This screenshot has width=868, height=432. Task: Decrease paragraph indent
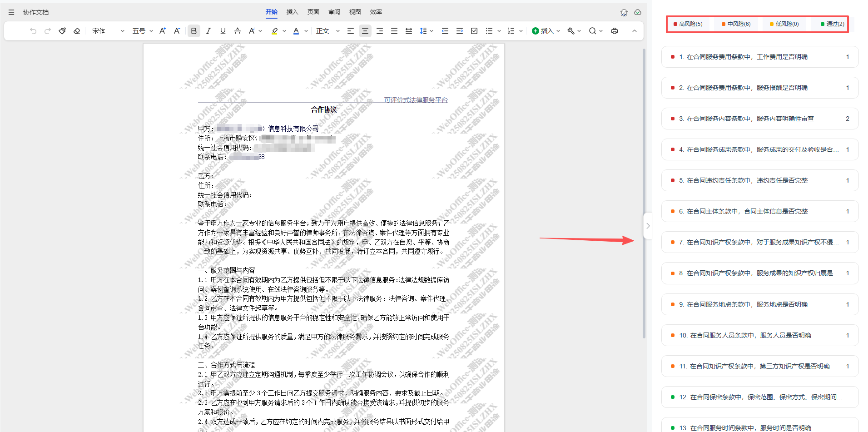pos(445,31)
